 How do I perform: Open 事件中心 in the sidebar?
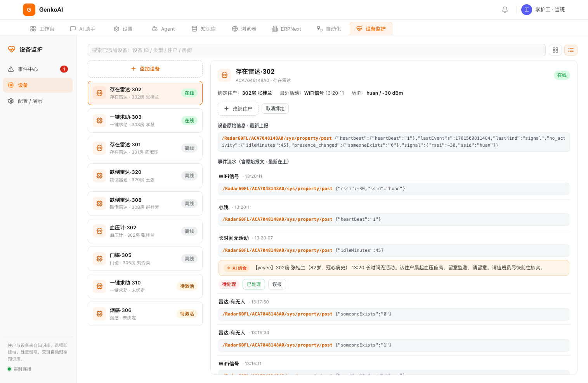[x=38, y=69]
